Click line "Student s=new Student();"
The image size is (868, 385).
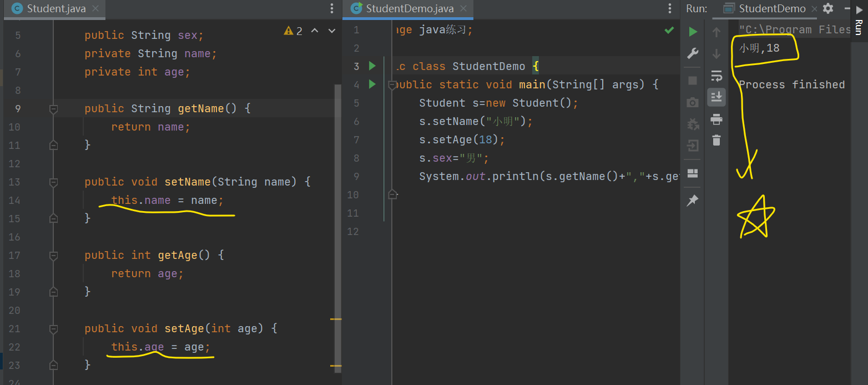(x=498, y=103)
